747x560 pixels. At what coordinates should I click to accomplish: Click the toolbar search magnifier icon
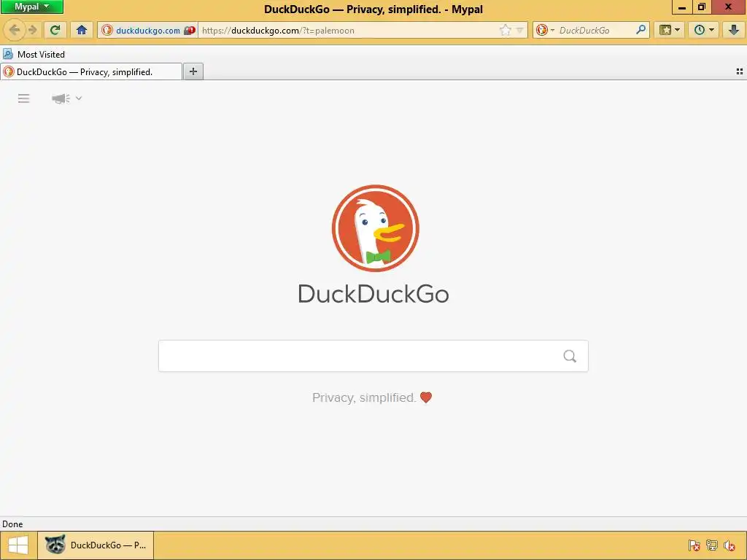(640, 31)
